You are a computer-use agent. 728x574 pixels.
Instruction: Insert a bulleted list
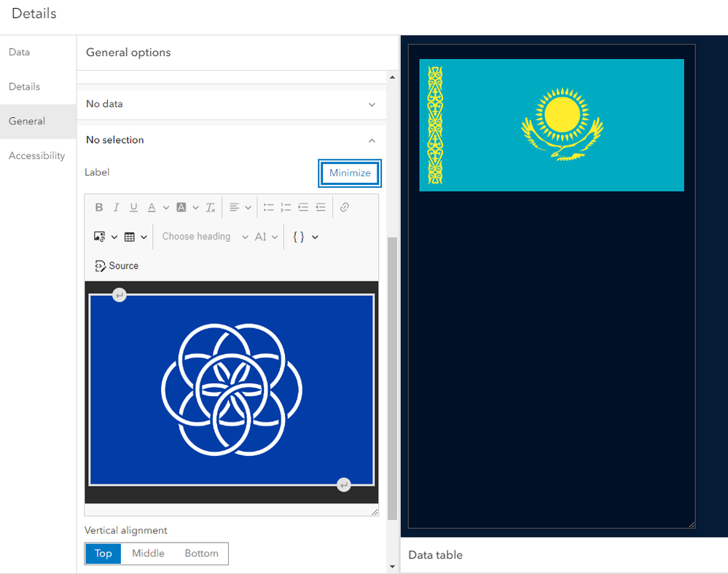coord(268,208)
